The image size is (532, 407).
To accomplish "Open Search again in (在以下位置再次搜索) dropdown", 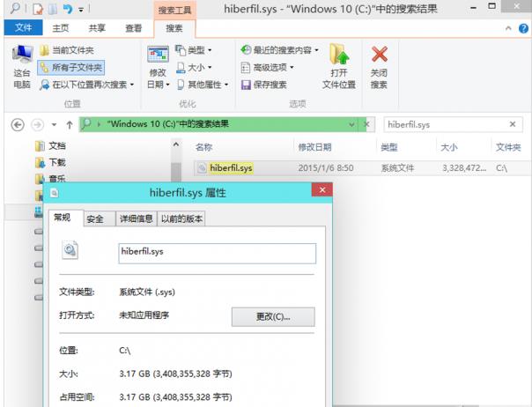I will 87,85.
